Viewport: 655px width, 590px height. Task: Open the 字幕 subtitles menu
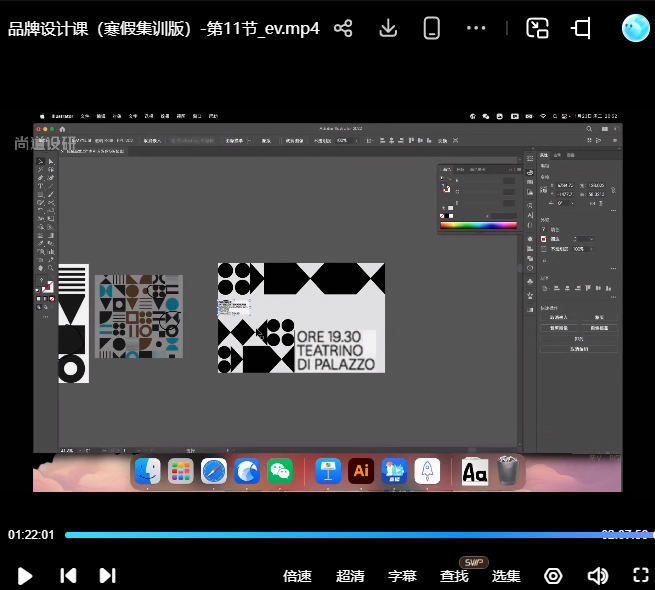coord(402,576)
